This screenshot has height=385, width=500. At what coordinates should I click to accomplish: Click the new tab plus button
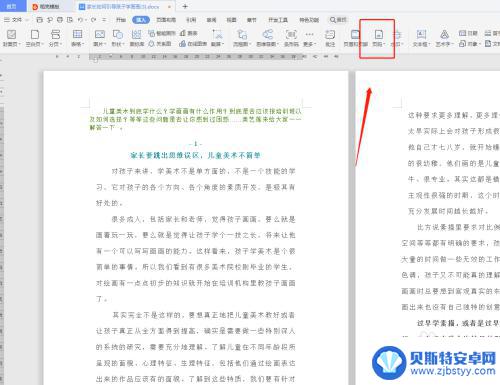(x=185, y=6)
